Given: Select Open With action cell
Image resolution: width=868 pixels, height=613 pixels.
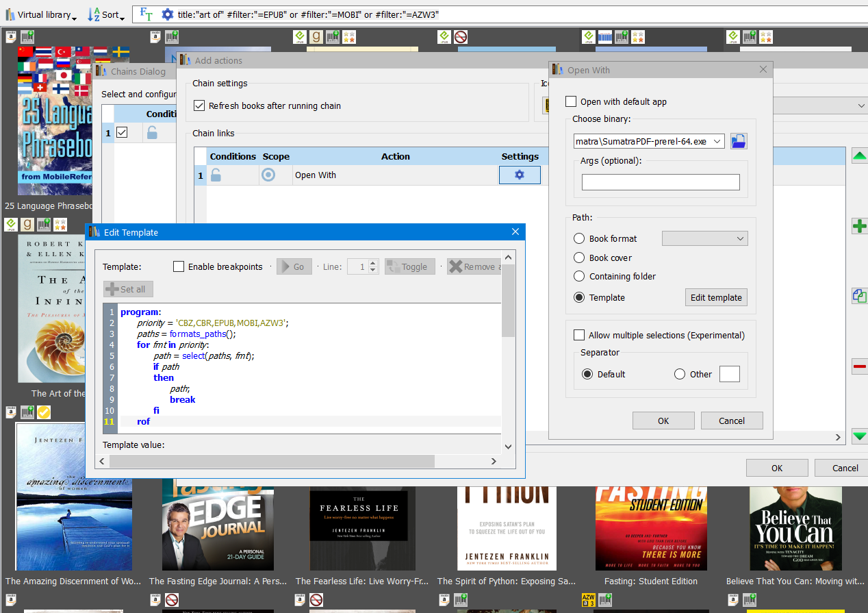Looking at the screenshot, I should 396,175.
